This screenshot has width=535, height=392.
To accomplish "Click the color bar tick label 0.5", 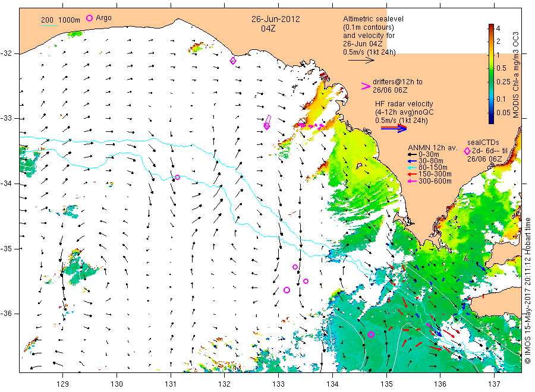I will pos(501,68).
